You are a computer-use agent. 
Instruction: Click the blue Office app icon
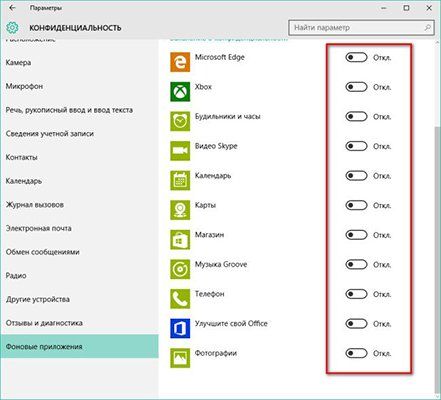[180, 328]
